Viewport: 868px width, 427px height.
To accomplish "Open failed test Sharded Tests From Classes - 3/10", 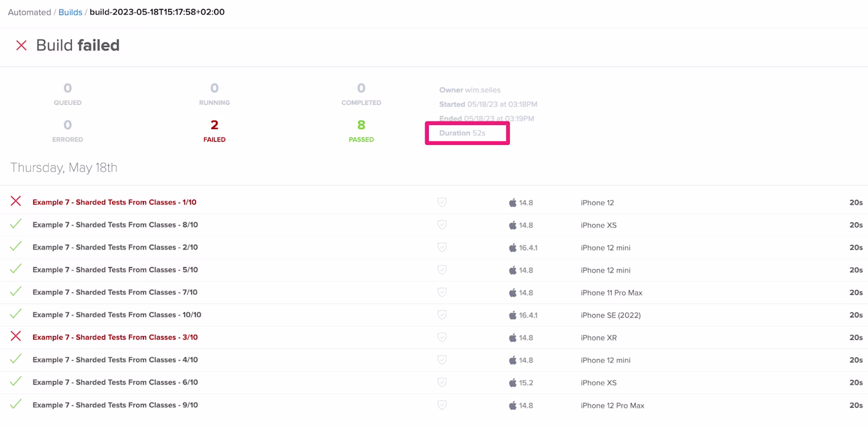I will [x=115, y=337].
